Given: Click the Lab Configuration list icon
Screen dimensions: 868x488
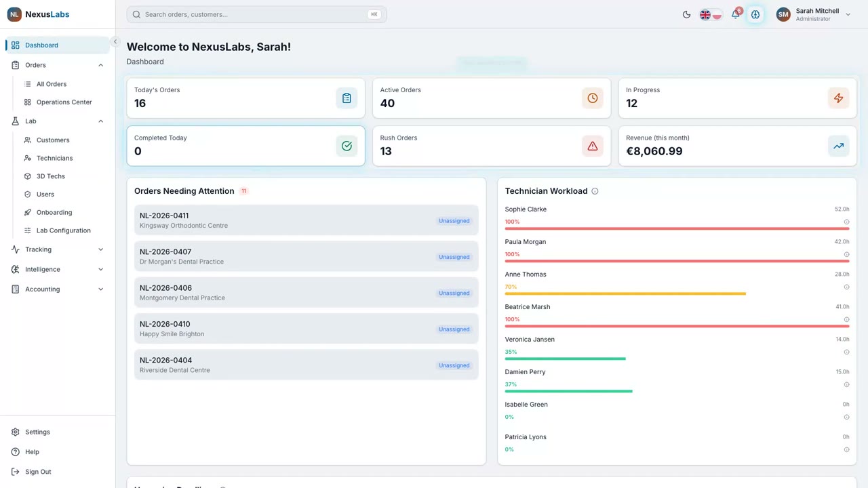Looking at the screenshot, I should (x=28, y=230).
